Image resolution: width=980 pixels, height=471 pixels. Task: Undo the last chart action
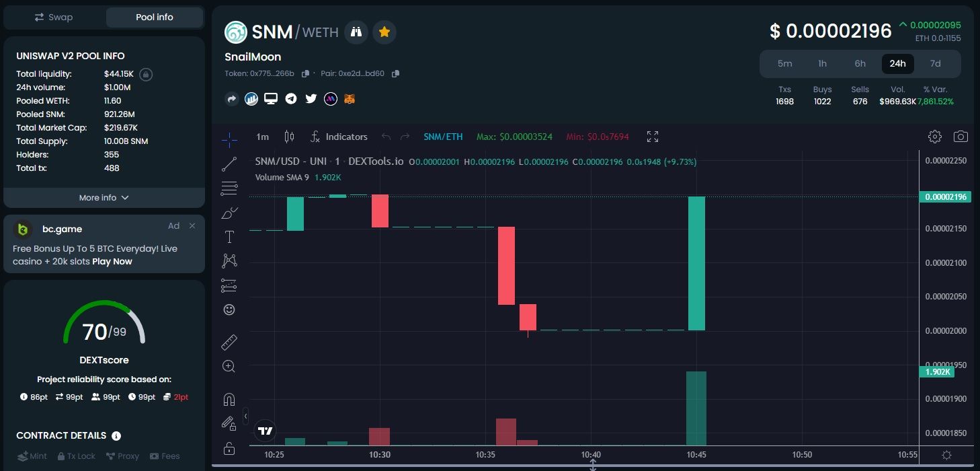(x=386, y=137)
